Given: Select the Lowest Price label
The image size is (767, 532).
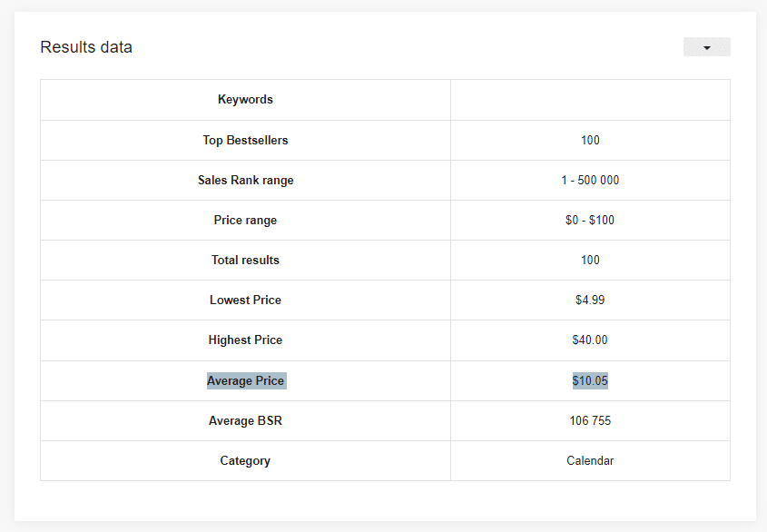Looking at the screenshot, I should (245, 300).
